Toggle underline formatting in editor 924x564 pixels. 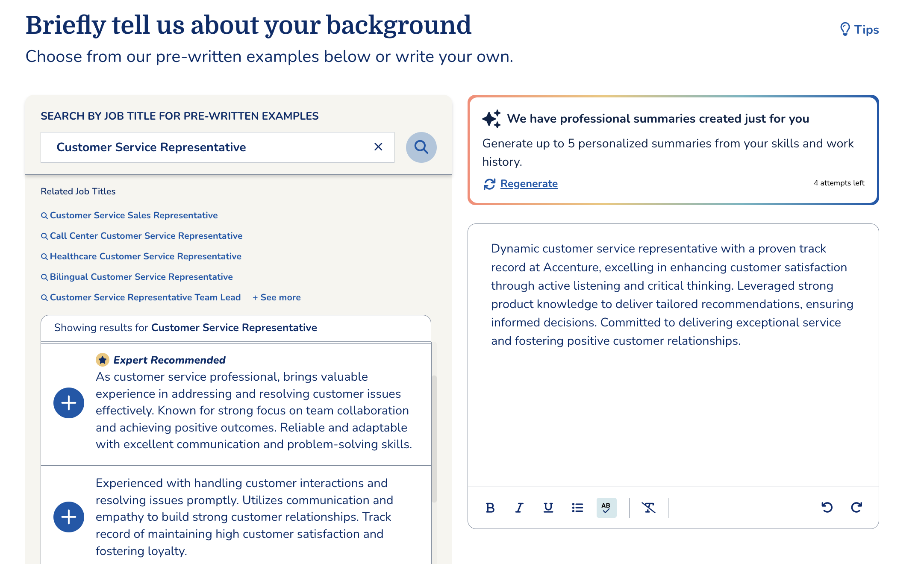click(x=548, y=508)
